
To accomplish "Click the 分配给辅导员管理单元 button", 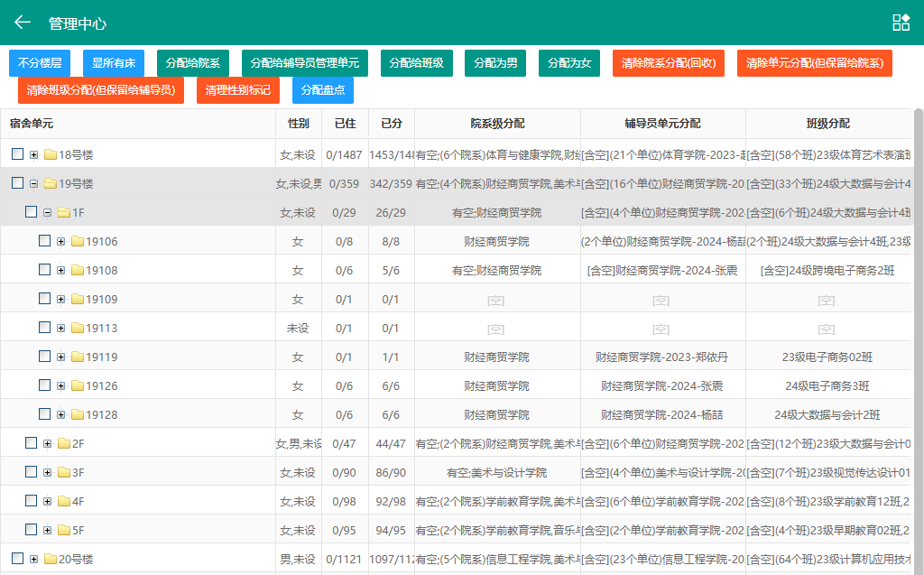I will click(305, 63).
